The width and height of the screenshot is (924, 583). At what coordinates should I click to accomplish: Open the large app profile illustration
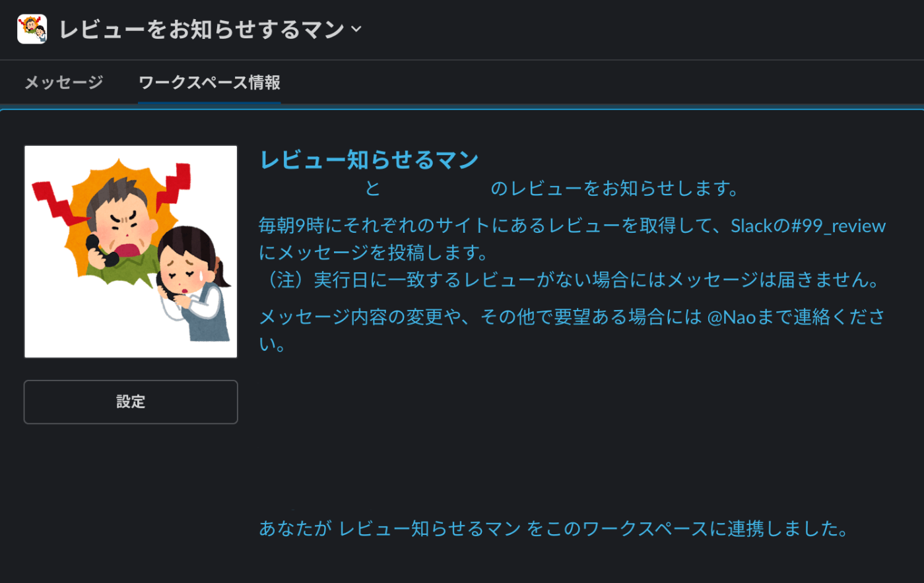click(x=131, y=251)
